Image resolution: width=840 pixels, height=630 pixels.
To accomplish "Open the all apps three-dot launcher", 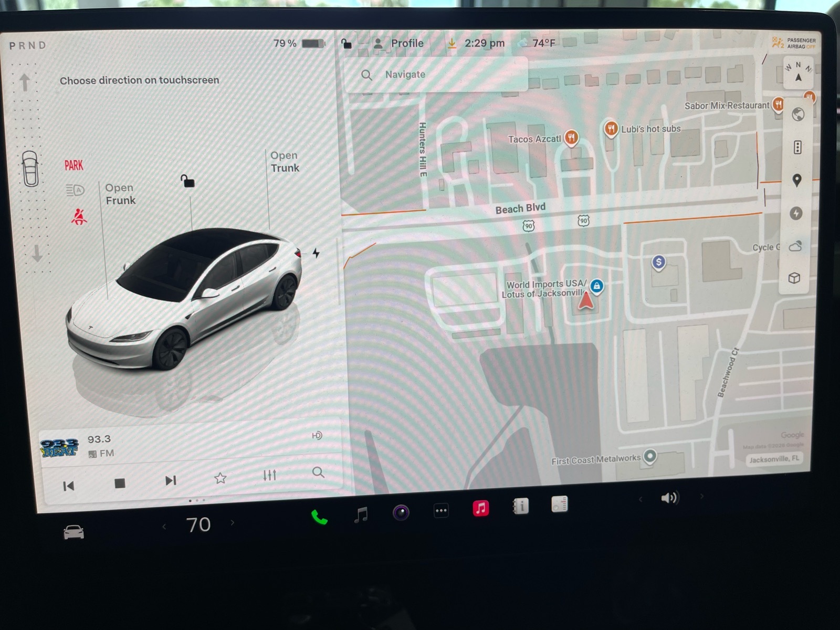I will pyautogui.click(x=441, y=510).
